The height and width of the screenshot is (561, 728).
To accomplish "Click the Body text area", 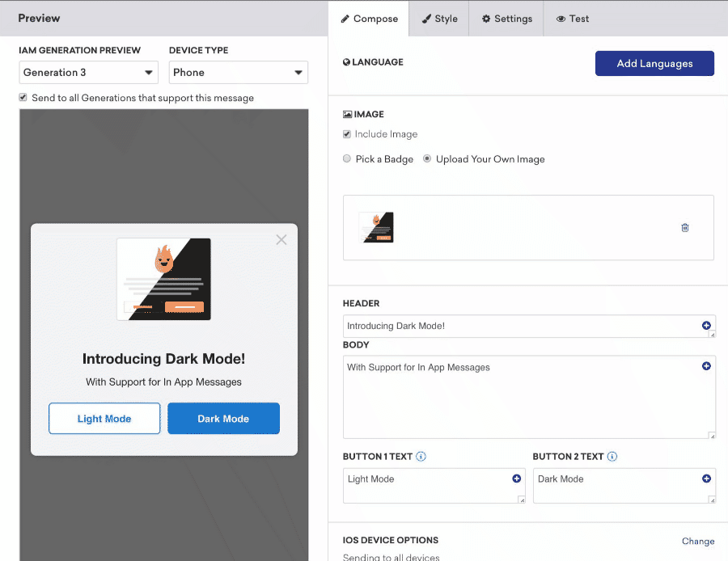I will (529, 397).
